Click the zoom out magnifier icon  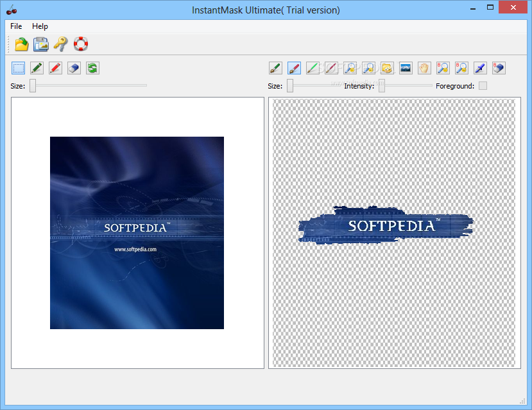click(x=369, y=68)
